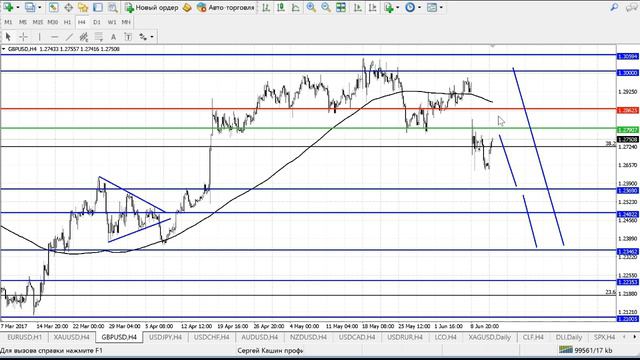Select the Horizontal Line drawing tool
This screenshot has height=360, width=640.
point(54,37)
